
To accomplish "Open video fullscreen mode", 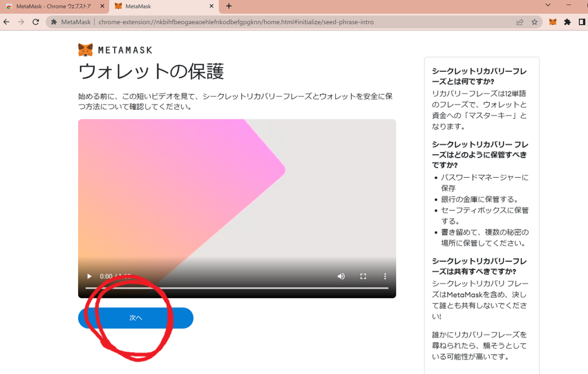I will 363,276.
